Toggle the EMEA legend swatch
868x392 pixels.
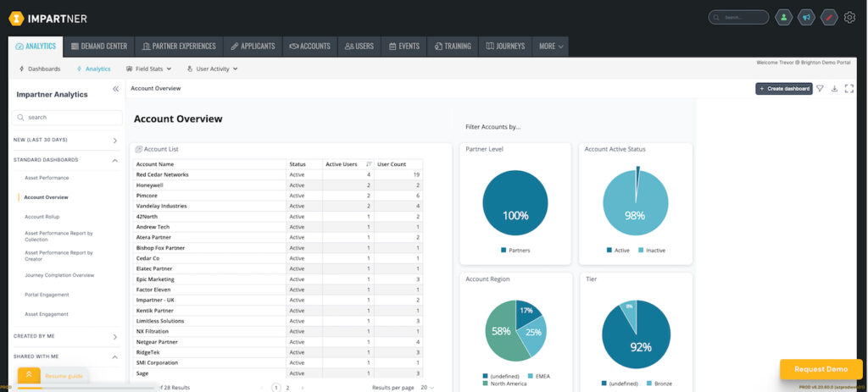point(531,377)
